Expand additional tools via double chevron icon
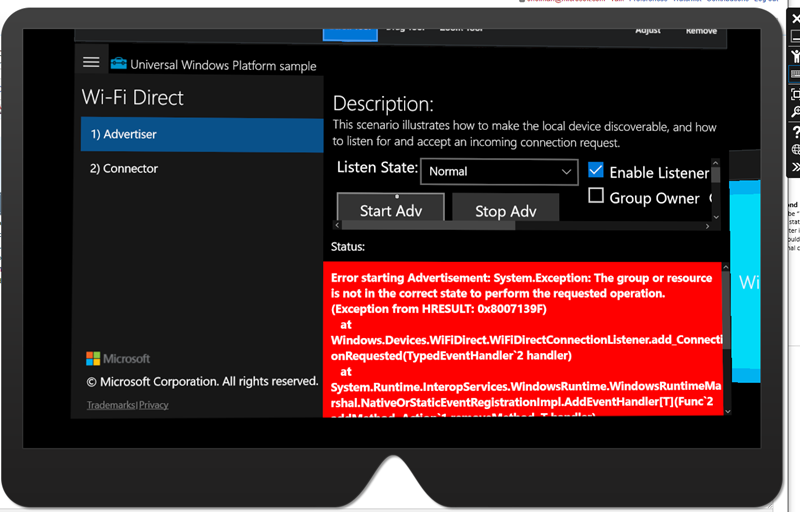This screenshot has width=800, height=512. (x=795, y=167)
